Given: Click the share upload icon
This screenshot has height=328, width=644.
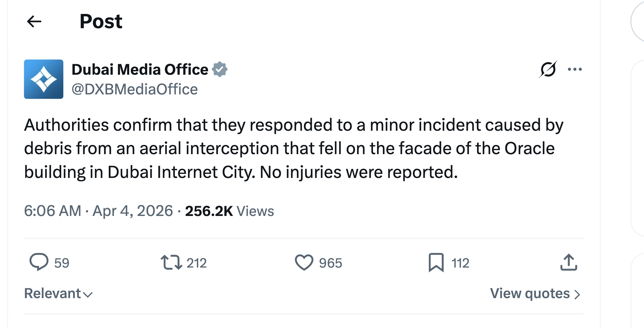Looking at the screenshot, I should (569, 262).
